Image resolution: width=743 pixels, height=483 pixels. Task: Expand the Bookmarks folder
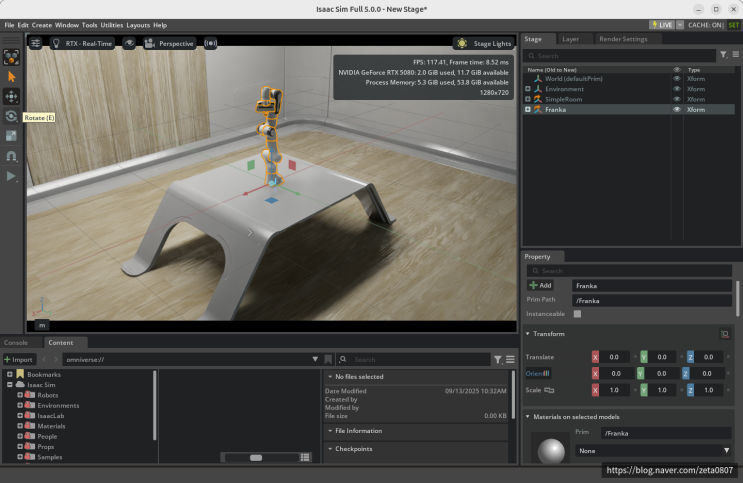[9, 374]
